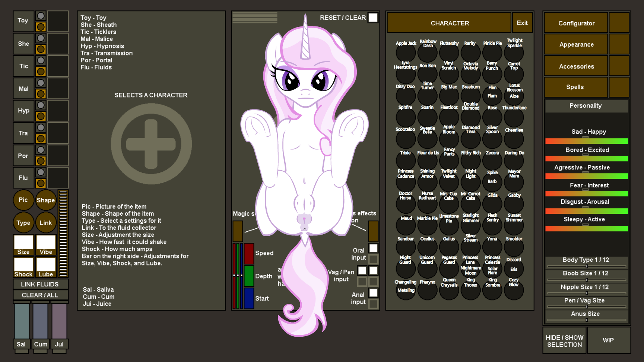
Task: Click the round Pic button
Action: [23, 200]
